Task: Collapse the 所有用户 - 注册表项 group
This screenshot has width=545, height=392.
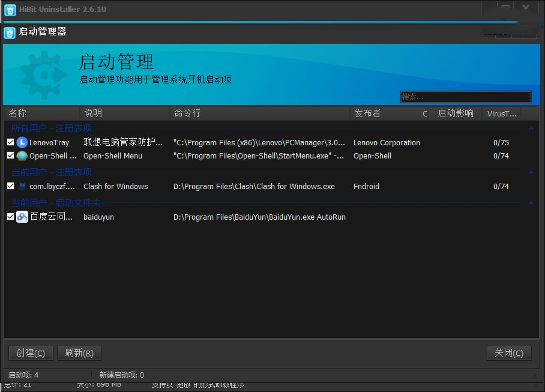Action: pos(531,128)
